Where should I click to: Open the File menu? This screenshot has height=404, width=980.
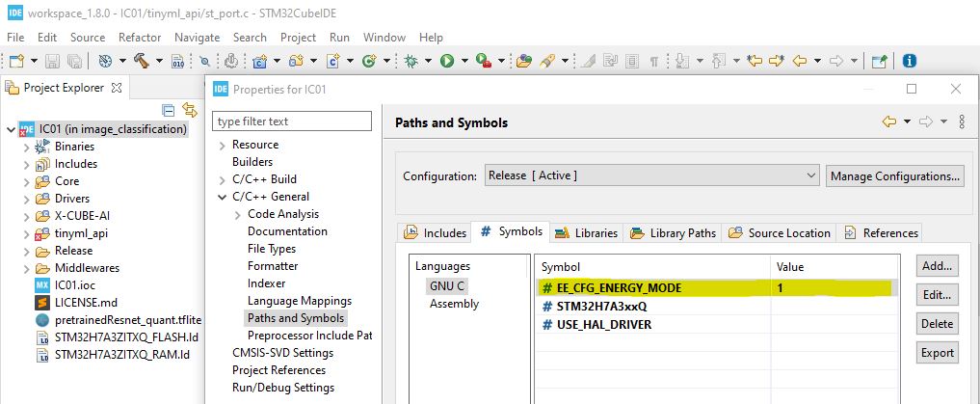pos(15,38)
